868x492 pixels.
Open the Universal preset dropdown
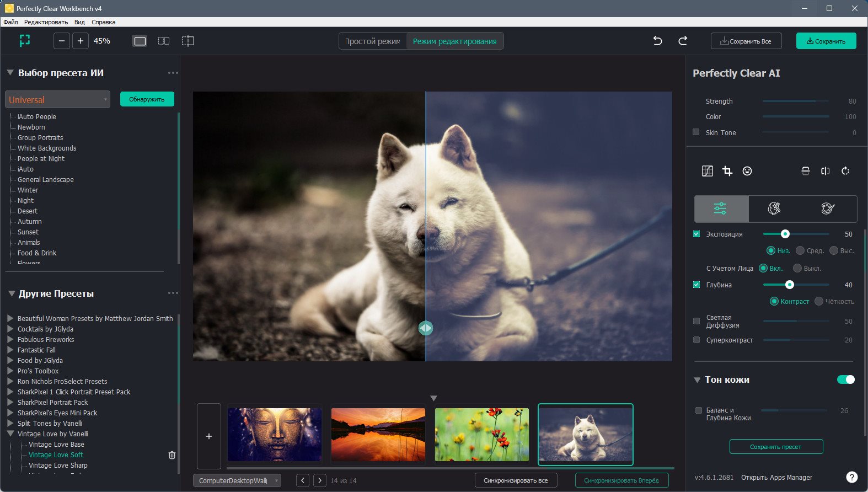58,99
